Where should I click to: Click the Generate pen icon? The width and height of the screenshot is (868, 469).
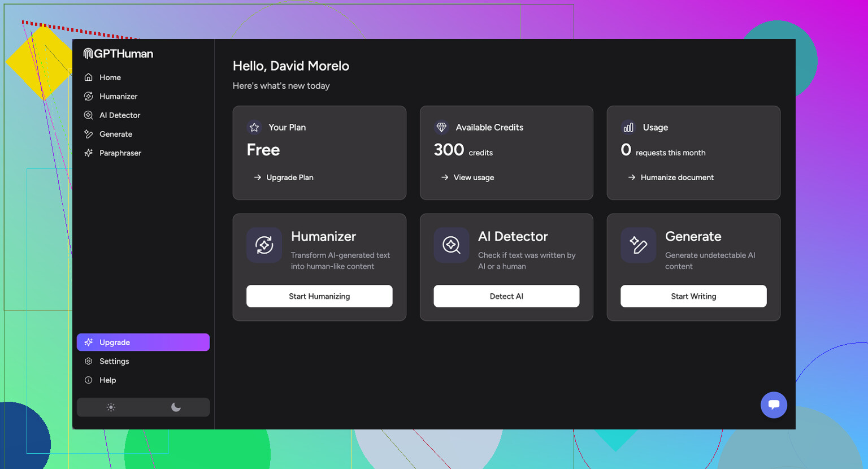638,245
